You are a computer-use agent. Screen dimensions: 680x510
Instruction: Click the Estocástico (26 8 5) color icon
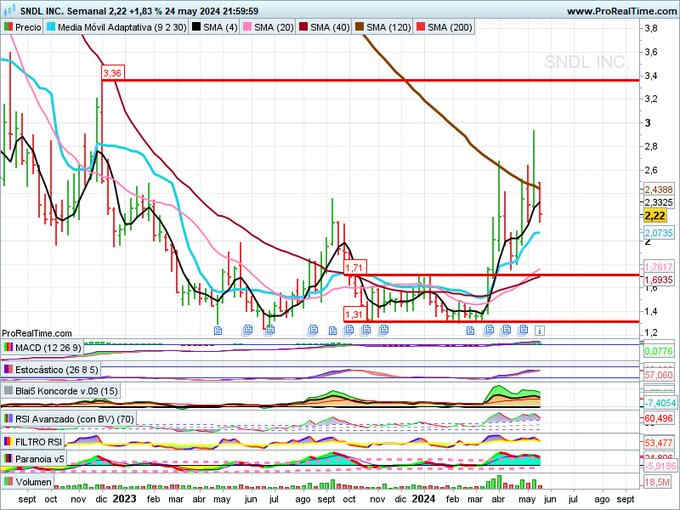(x=8, y=370)
